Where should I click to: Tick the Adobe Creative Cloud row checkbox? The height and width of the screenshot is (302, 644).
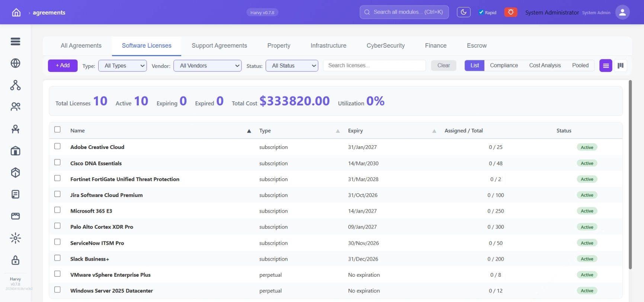[57, 146]
